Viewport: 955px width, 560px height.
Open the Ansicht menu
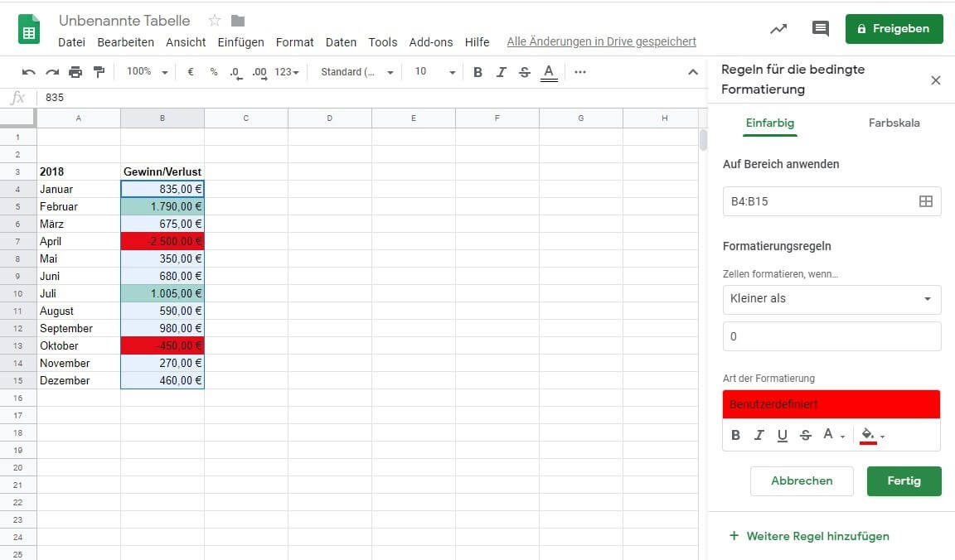(186, 42)
